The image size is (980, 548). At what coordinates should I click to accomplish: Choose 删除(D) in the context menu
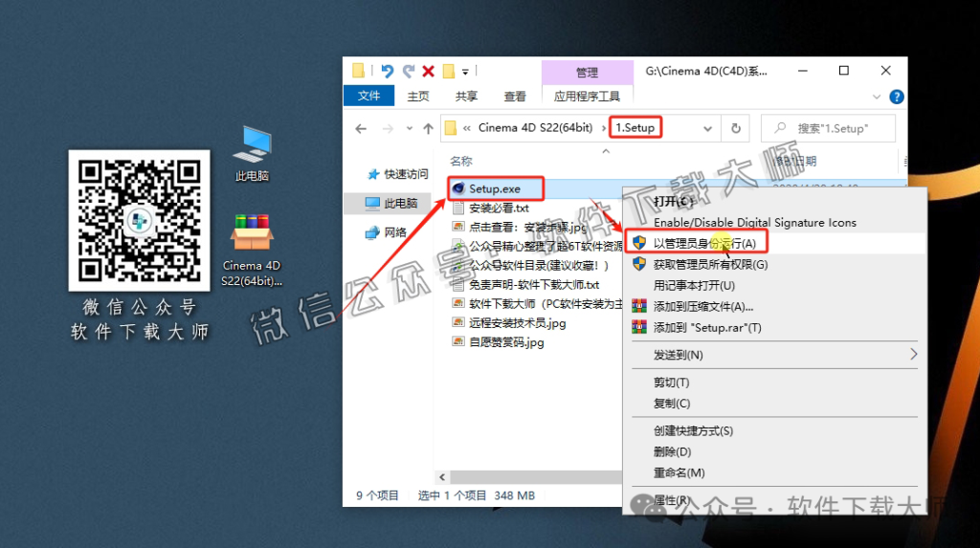[672, 451]
